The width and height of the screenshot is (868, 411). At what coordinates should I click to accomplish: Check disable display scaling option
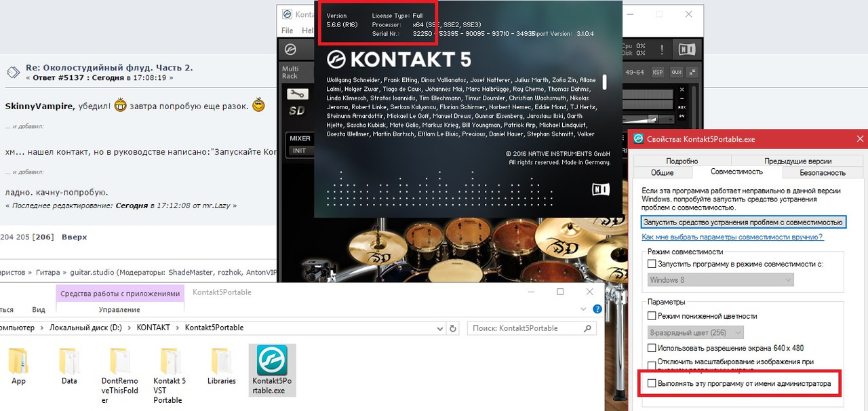(x=652, y=366)
